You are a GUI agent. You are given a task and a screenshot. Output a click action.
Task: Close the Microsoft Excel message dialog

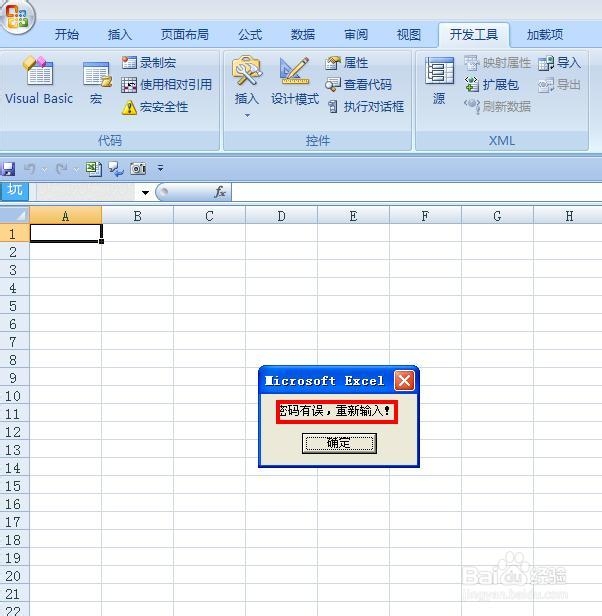click(x=404, y=381)
